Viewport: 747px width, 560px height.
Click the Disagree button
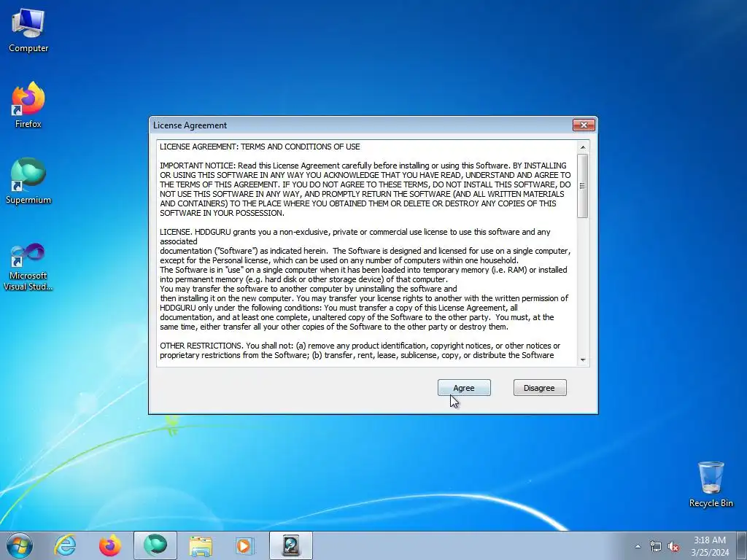tap(540, 388)
